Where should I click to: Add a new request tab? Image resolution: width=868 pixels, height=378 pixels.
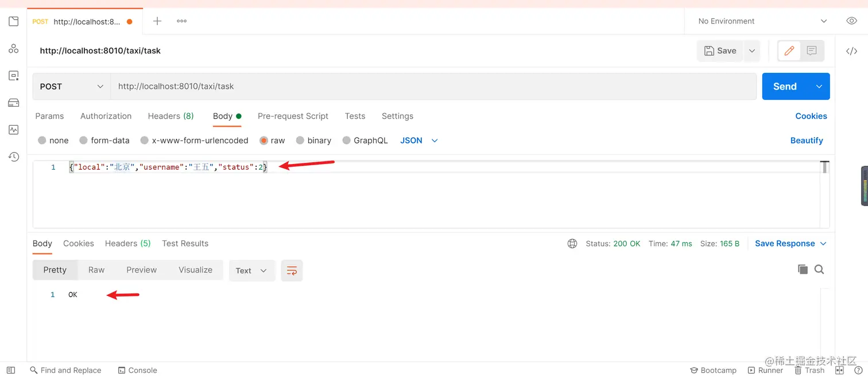pos(157,21)
